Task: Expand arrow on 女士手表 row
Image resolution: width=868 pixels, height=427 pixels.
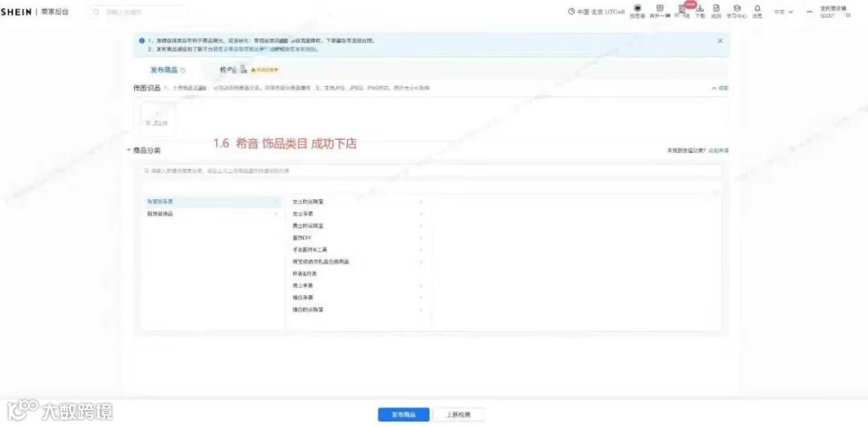Action: pos(420,214)
